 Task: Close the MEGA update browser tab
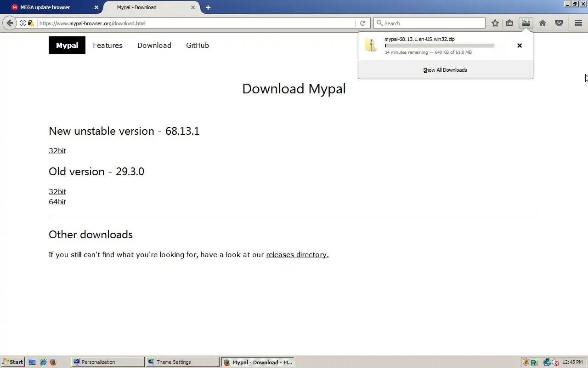[x=96, y=7]
